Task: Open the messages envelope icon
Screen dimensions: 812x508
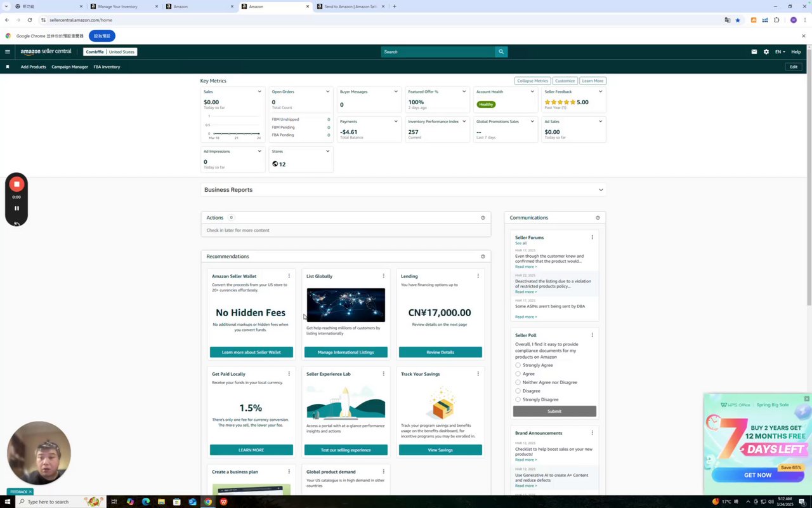Action: pos(754,52)
